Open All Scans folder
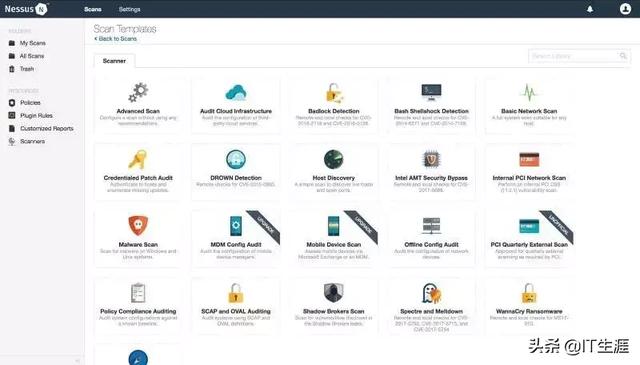The height and width of the screenshot is (365, 640). (31, 56)
